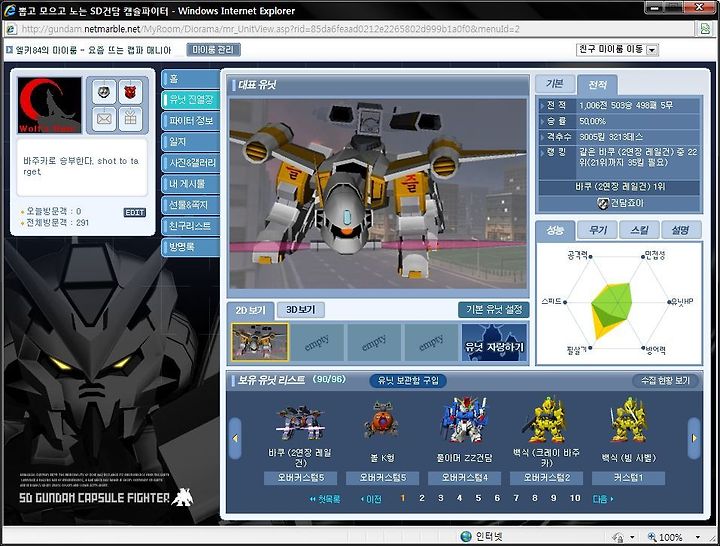Image resolution: width=720 pixels, height=546 pixels.
Task: Switch to the 2D 보기 view tab
Action: tap(251, 310)
